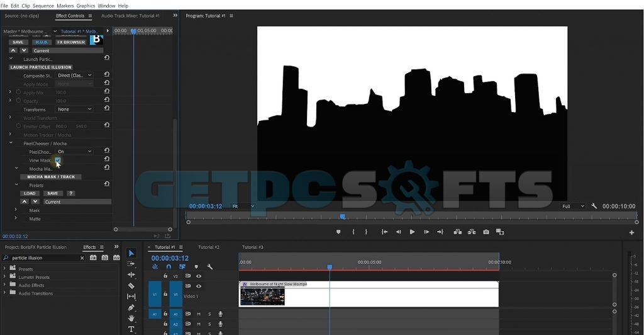
Task: Open Timeline Display Settings wrench
Action: point(209,267)
